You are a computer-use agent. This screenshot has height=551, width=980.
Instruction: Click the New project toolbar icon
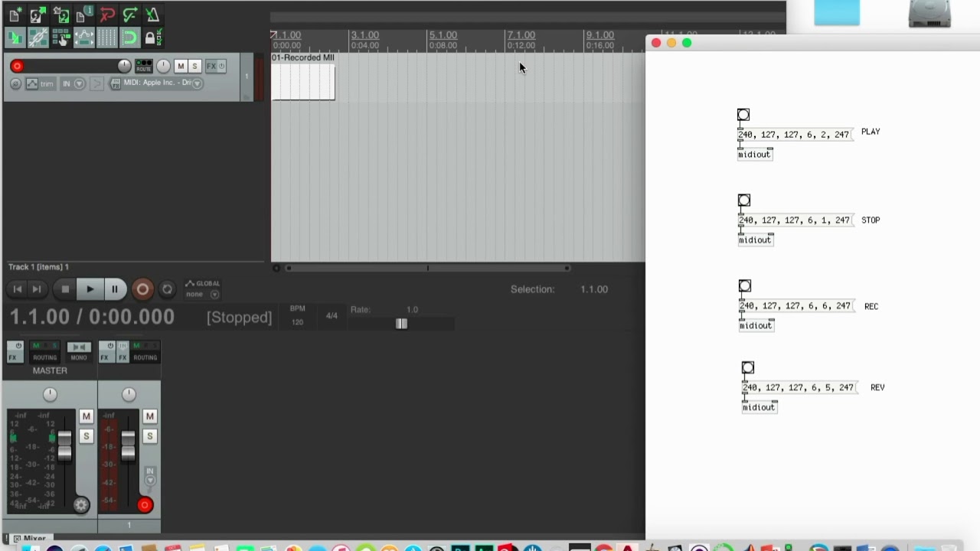(x=15, y=15)
